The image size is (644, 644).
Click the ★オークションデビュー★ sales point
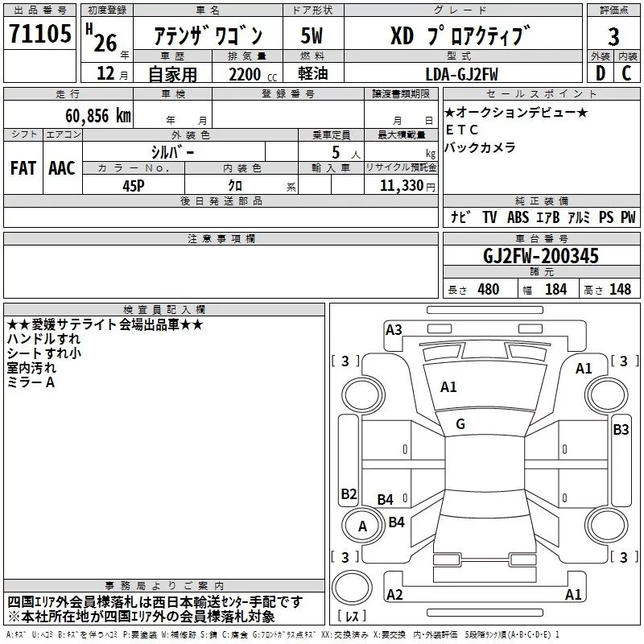tap(516, 112)
